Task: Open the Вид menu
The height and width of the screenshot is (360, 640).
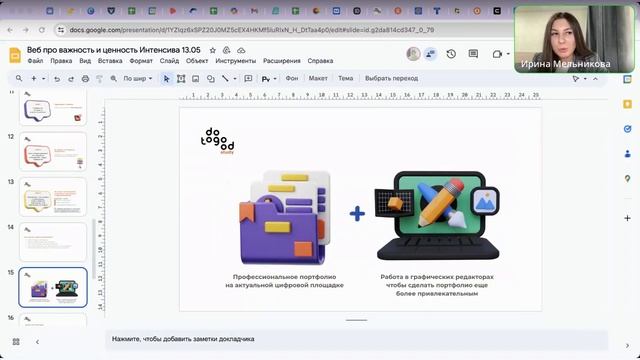Action: pyautogui.click(x=85, y=61)
